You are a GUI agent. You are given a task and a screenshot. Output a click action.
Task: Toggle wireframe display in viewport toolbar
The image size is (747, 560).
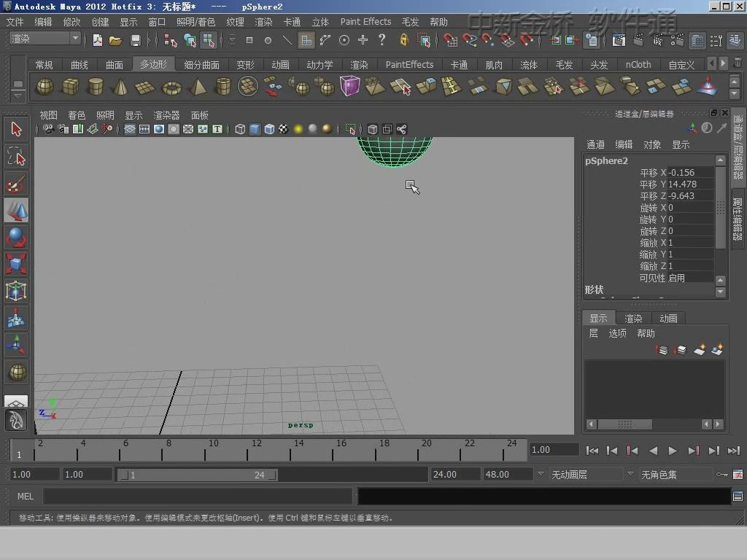[x=240, y=129]
